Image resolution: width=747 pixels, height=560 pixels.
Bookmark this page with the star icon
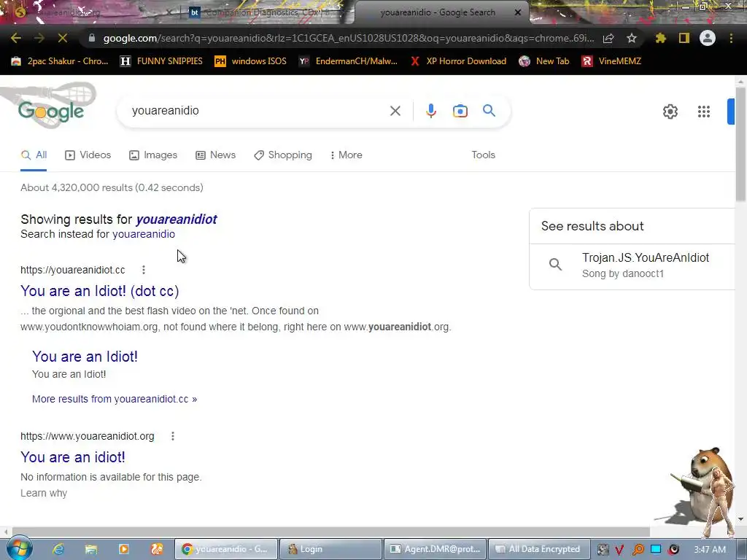pos(632,38)
